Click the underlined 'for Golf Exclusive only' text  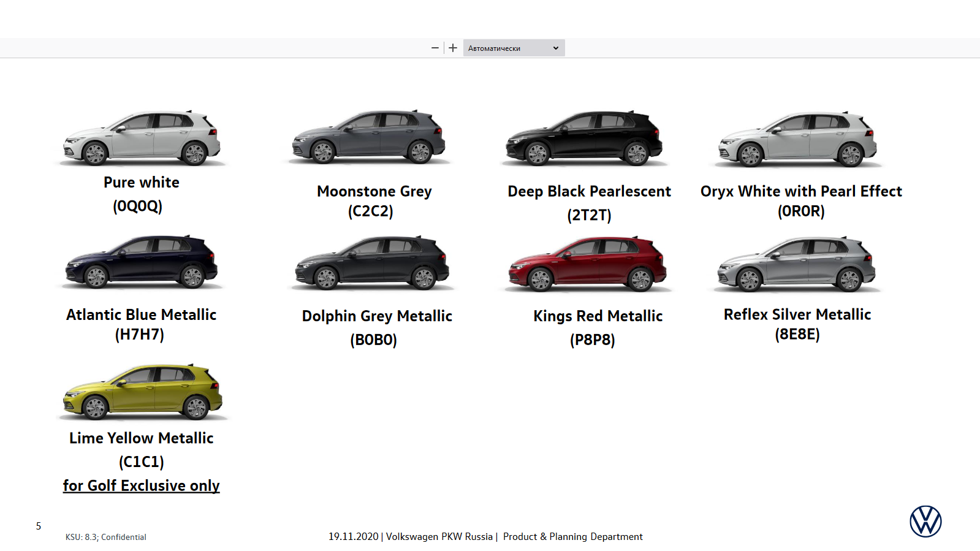(x=142, y=485)
